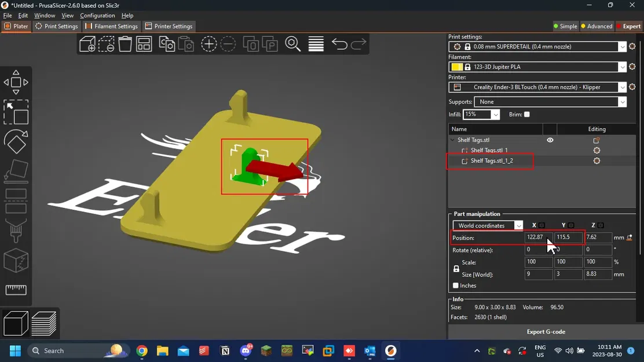Select the Cut tool
Image resolution: width=644 pixels, height=362 pixels.
tap(16, 200)
